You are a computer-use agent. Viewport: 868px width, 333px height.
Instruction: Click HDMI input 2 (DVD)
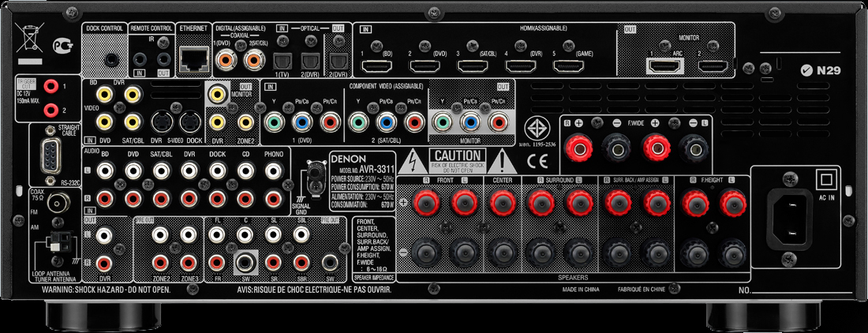[425, 66]
